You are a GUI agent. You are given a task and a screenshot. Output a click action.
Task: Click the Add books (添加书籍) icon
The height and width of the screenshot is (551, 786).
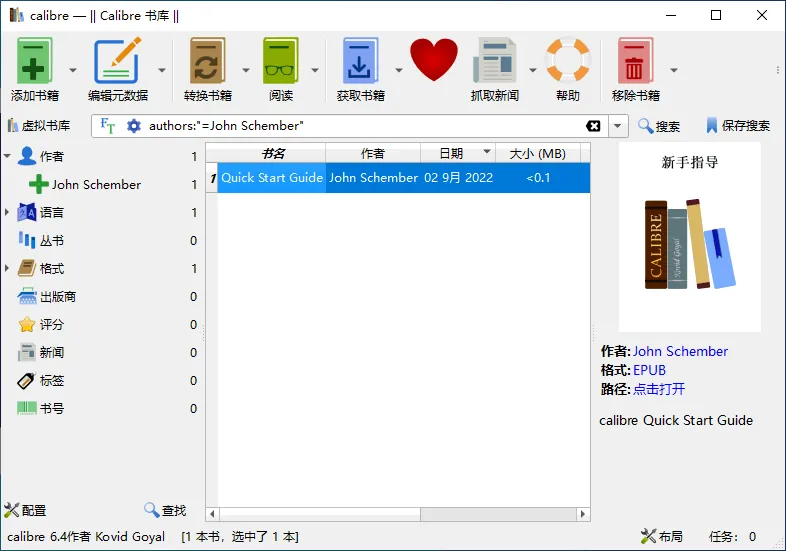click(34, 61)
